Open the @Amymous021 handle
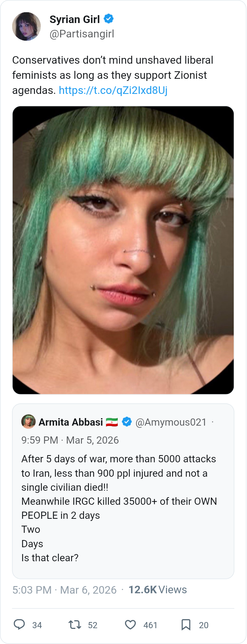Screen dimensions: 247x644 171,422
